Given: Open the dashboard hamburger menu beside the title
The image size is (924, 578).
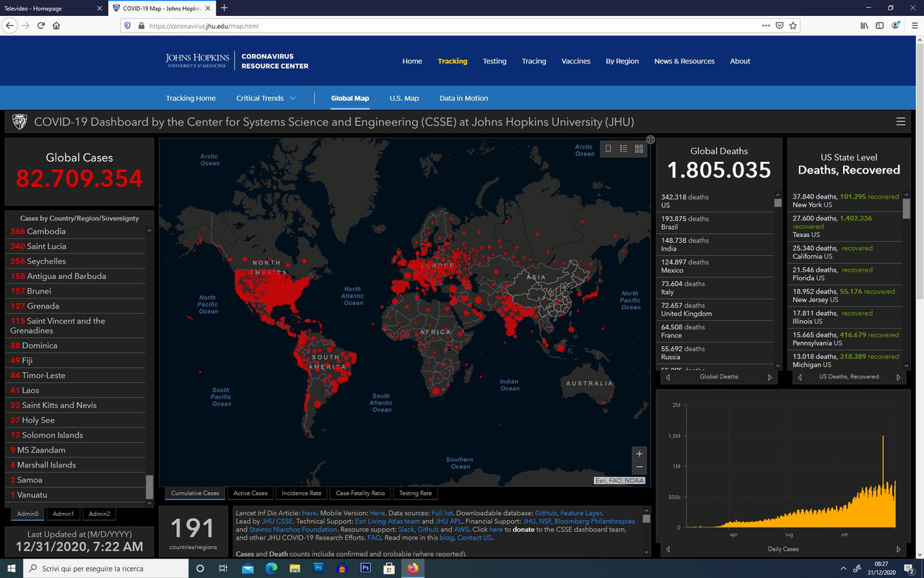Looking at the screenshot, I should [901, 121].
